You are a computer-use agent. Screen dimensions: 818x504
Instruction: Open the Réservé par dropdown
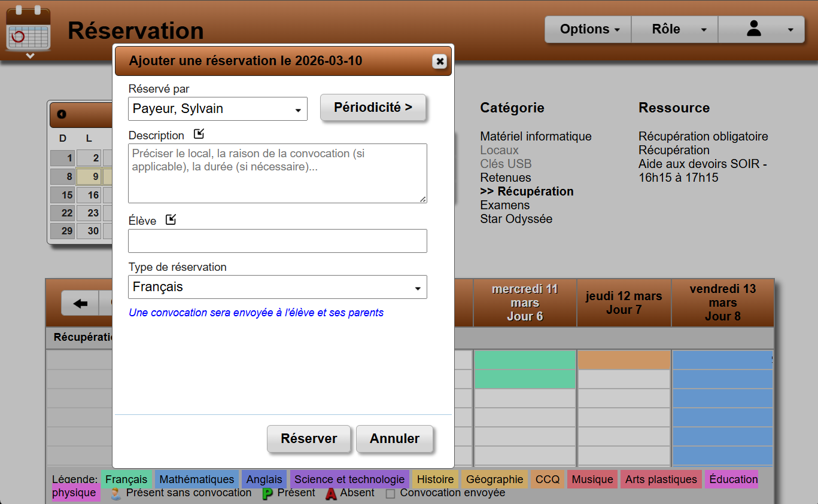click(218, 109)
